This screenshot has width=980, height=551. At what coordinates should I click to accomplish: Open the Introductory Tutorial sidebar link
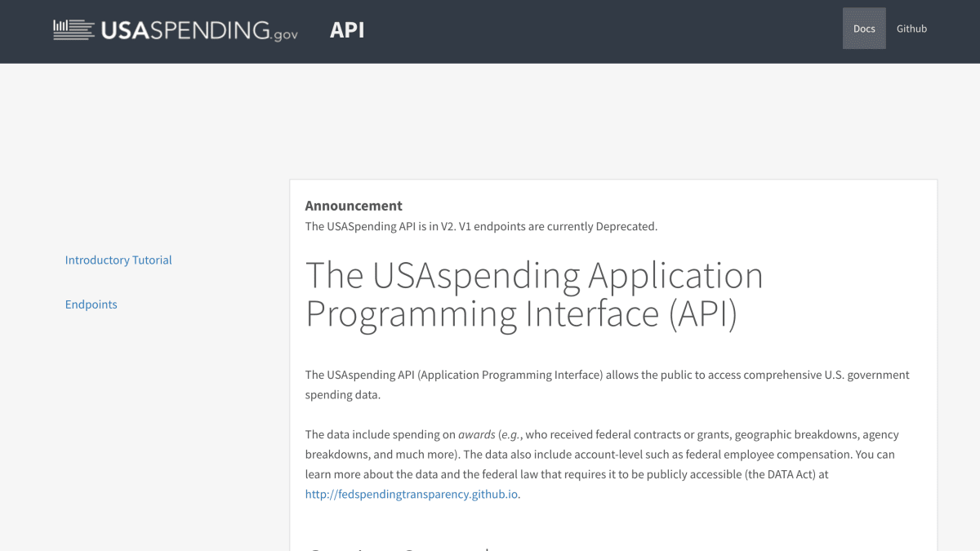click(118, 260)
